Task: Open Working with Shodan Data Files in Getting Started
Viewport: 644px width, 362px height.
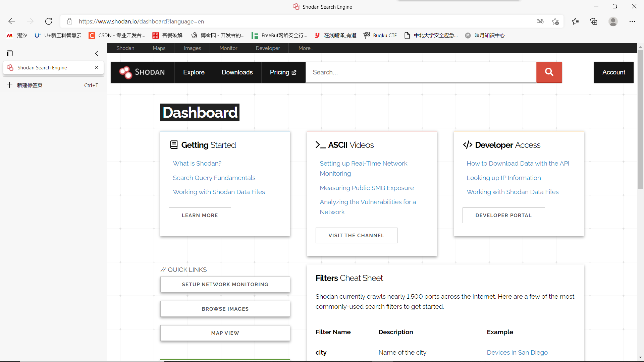Action: click(x=219, y=192)
